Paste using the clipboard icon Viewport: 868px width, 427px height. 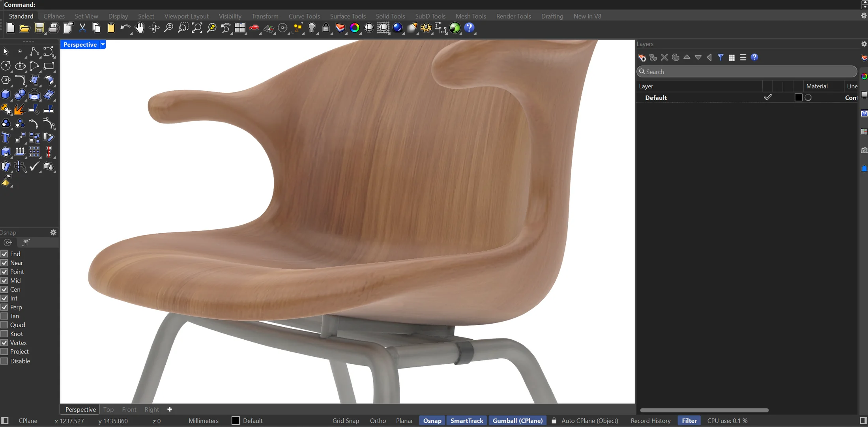click(x=111, y=28)
